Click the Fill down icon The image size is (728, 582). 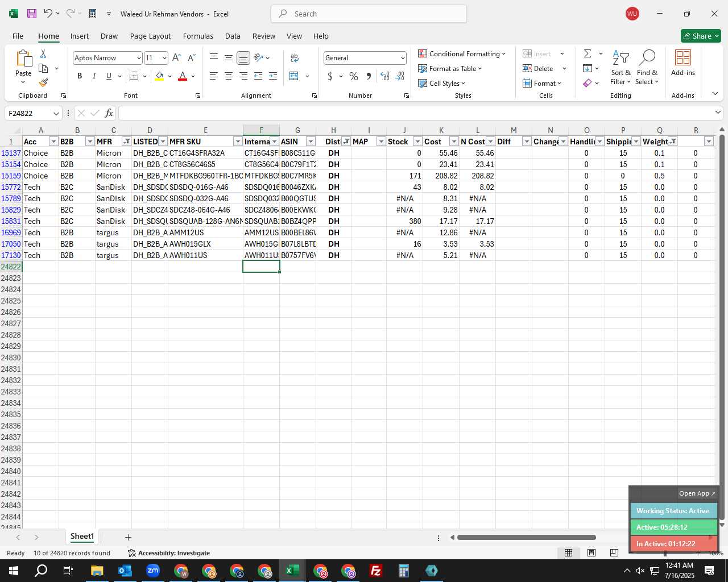[x=588, y=68]
